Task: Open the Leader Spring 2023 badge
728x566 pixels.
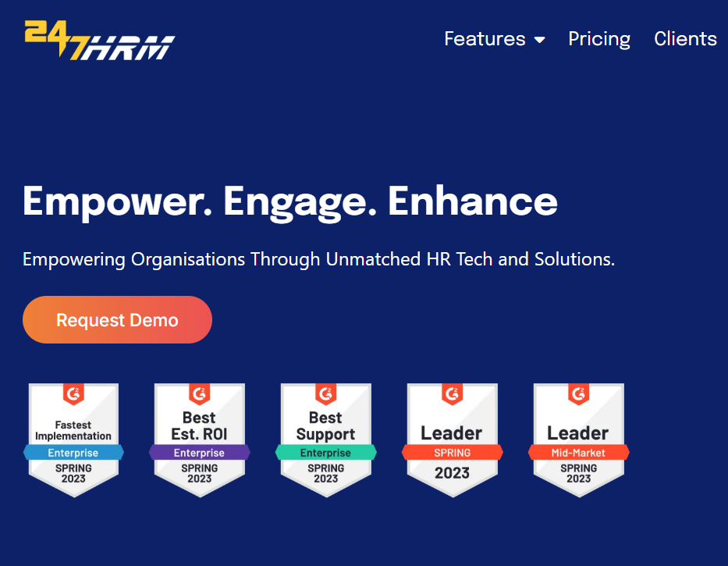Action: pyautogui.click(x=453, y=440)
